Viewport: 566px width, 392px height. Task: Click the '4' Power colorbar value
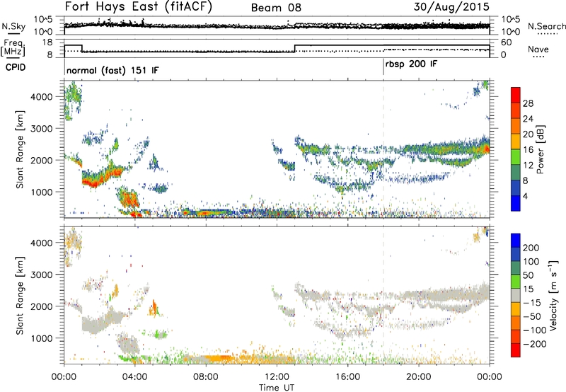526,197
